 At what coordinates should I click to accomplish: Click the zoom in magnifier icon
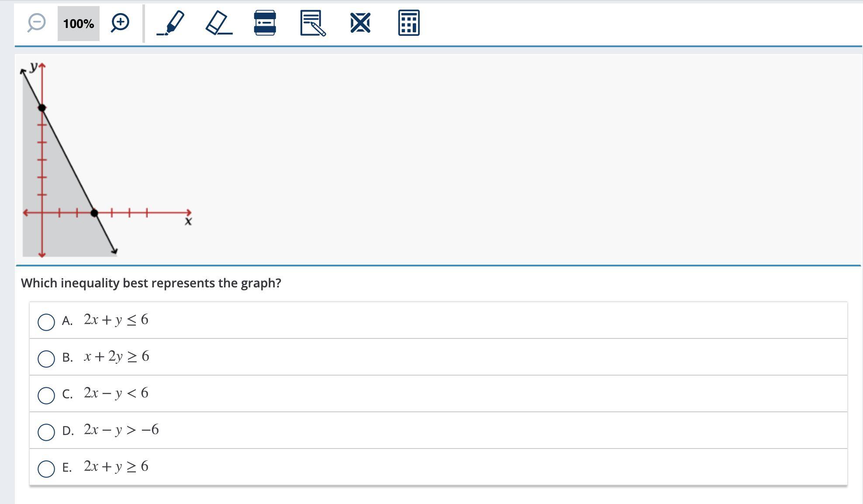click(x=120, y=23)
